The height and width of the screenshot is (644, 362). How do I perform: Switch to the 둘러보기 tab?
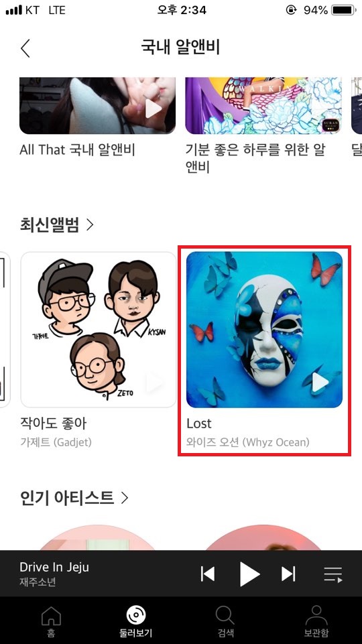click(135, 621)
